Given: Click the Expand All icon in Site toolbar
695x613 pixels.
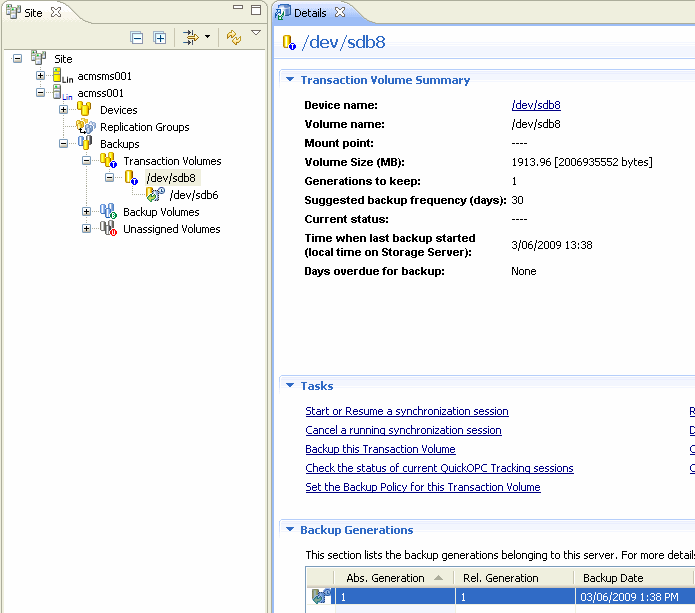Looking at the screenshot, I should pyautogui.click(x=160, y=38).
